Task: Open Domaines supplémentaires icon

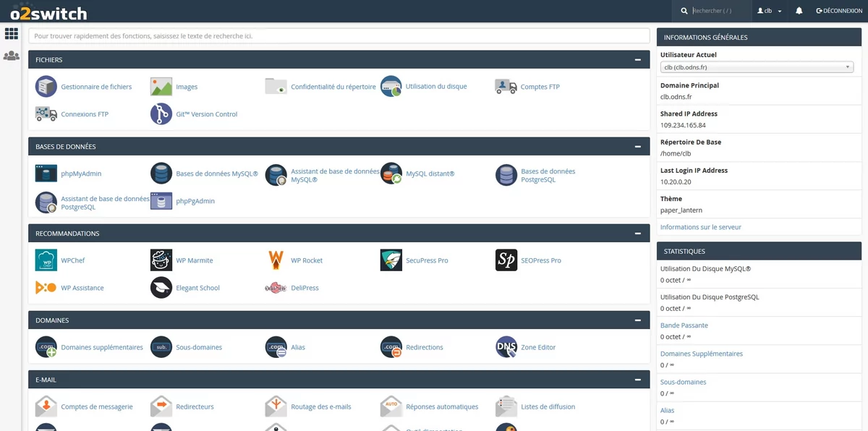Action: [x=46, y=347]
